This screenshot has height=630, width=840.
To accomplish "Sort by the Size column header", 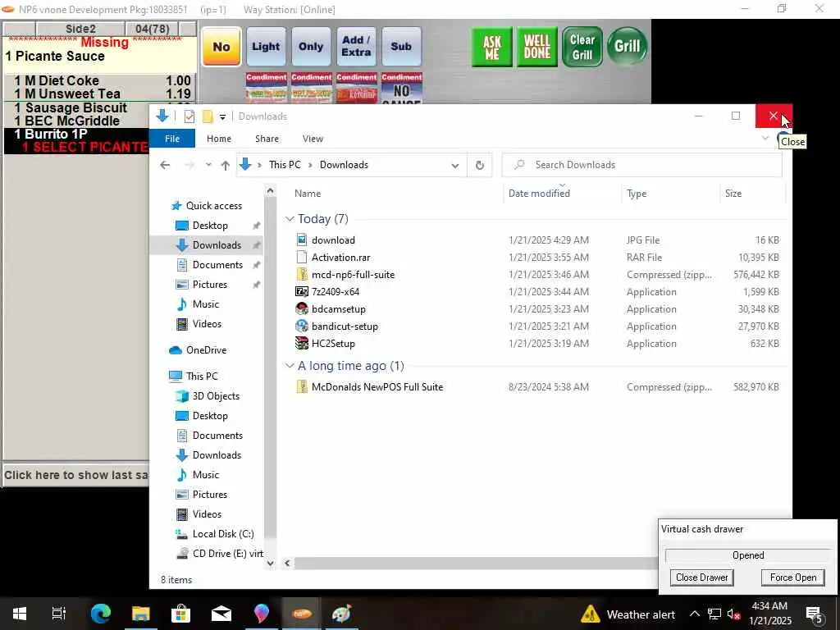I will (x=733, y=194).
